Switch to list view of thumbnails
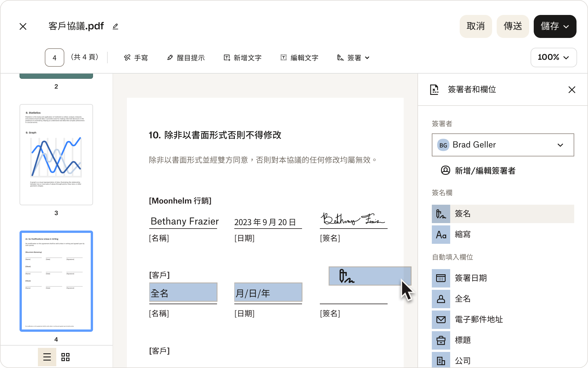 47,357
